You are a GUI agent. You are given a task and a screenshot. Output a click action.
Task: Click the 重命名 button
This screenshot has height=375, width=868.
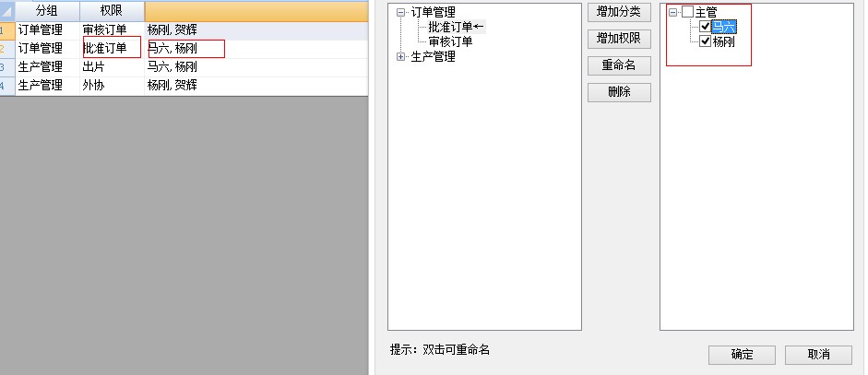pos(619,65)
